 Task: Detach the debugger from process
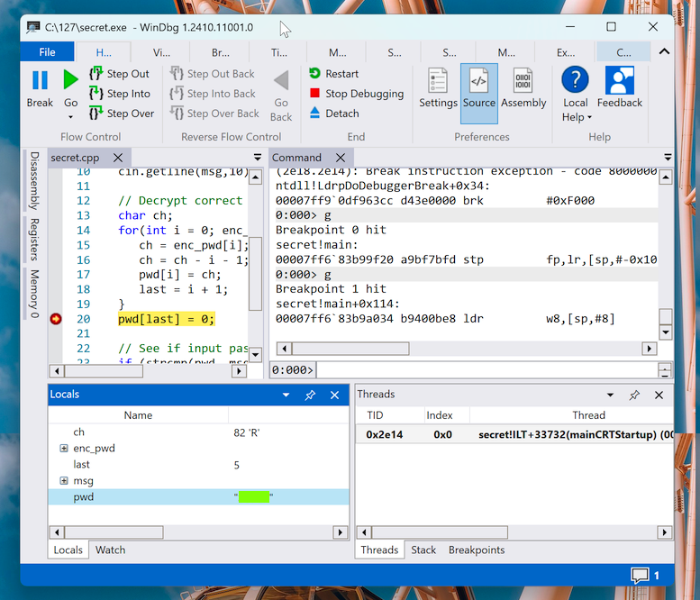click(332, 114)
